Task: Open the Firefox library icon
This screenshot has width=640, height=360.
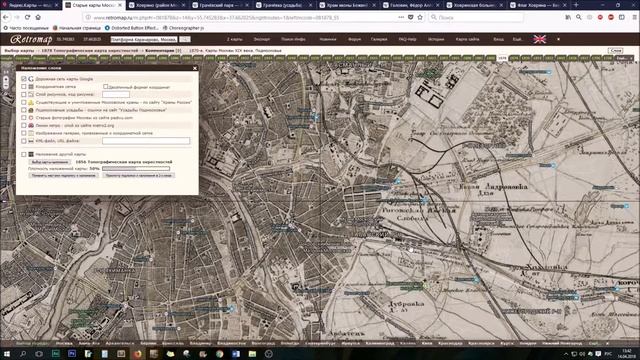Action: point(568,17)
